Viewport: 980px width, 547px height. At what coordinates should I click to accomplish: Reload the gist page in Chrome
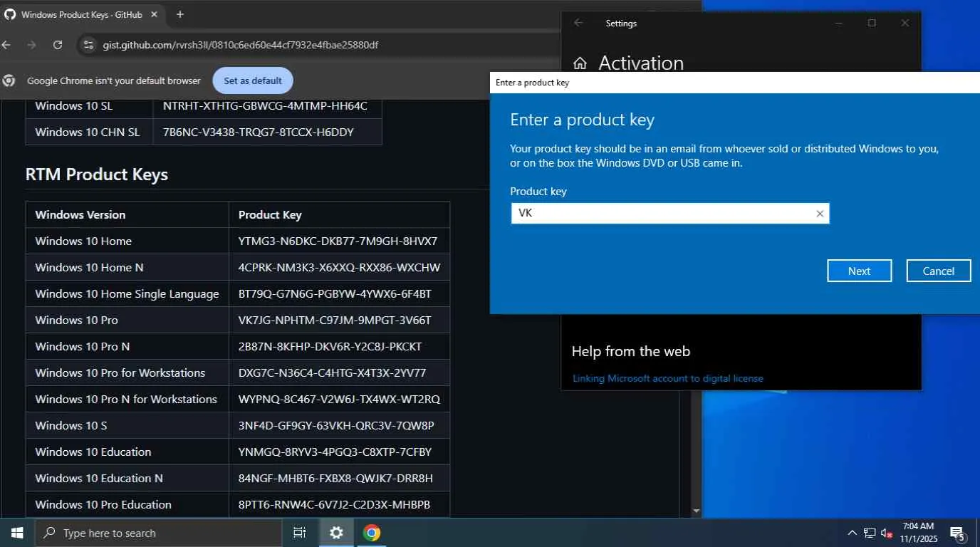click(x=58, y=45)
